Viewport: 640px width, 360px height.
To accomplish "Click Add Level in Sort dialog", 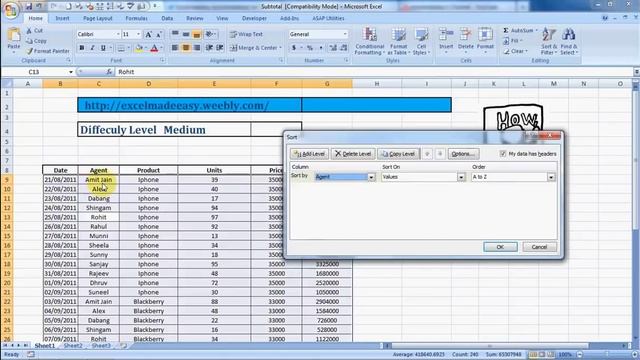I will [x=309, y=154].
